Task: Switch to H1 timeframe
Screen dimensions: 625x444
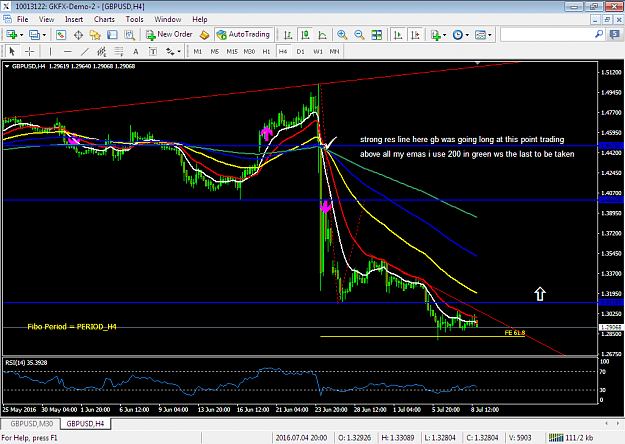Action: tap(266, 51)
